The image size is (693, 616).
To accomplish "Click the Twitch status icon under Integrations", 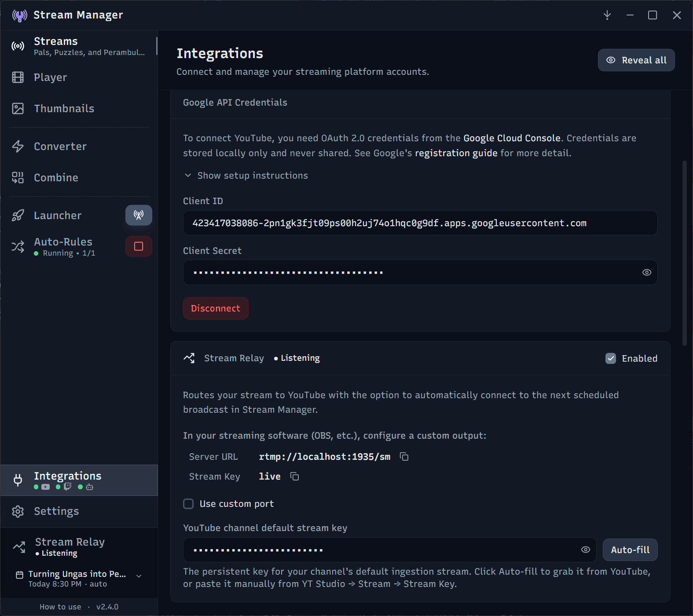I will (x=67, y=487).
